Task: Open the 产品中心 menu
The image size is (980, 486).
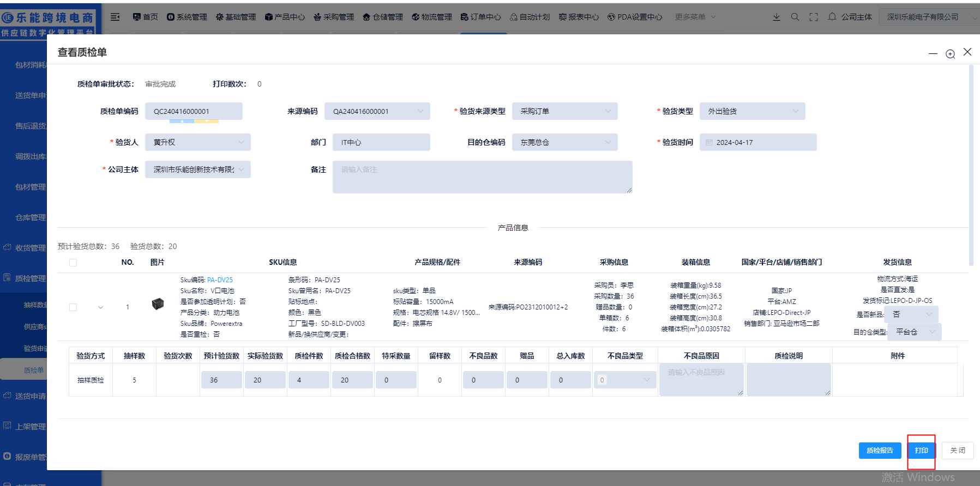Action: [285, 17]
